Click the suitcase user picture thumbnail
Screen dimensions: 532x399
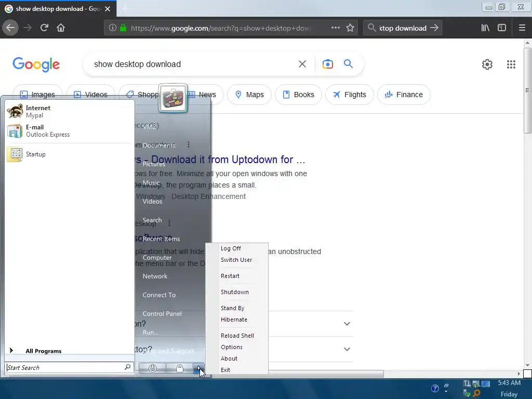[173, 98]
